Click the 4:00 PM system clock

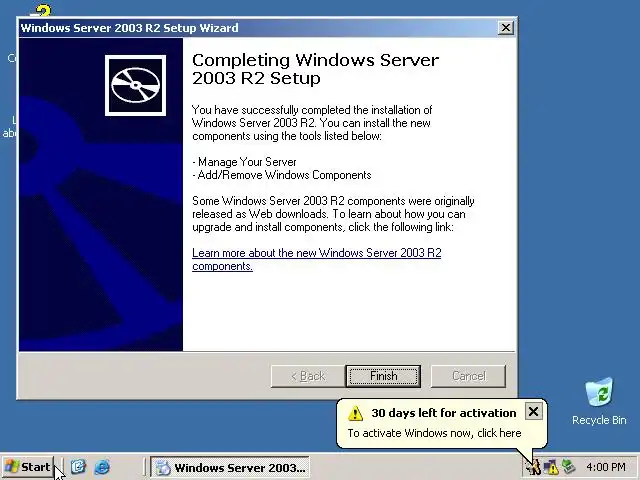coord(606,467)
